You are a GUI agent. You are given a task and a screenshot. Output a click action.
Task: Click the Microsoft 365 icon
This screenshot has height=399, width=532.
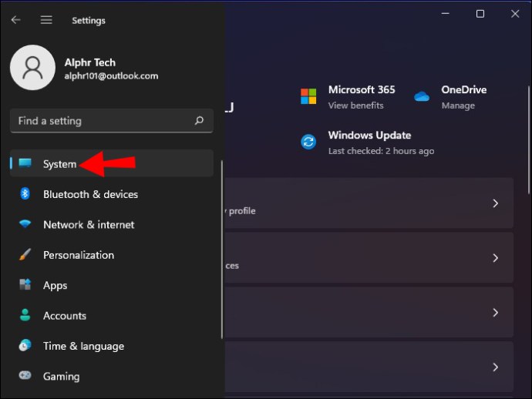click(308, 96)
